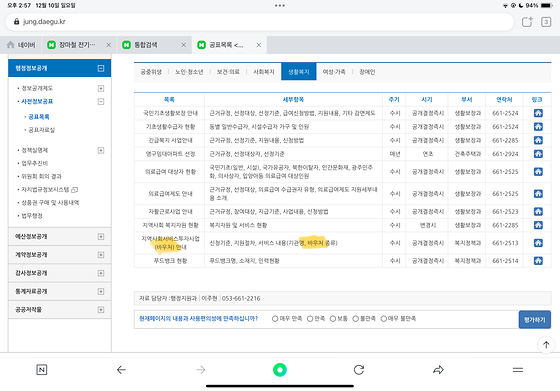Viewport: 560px width, 391px height.
Task: Close the 통합검색 browser tab
Action: (184, 45)
